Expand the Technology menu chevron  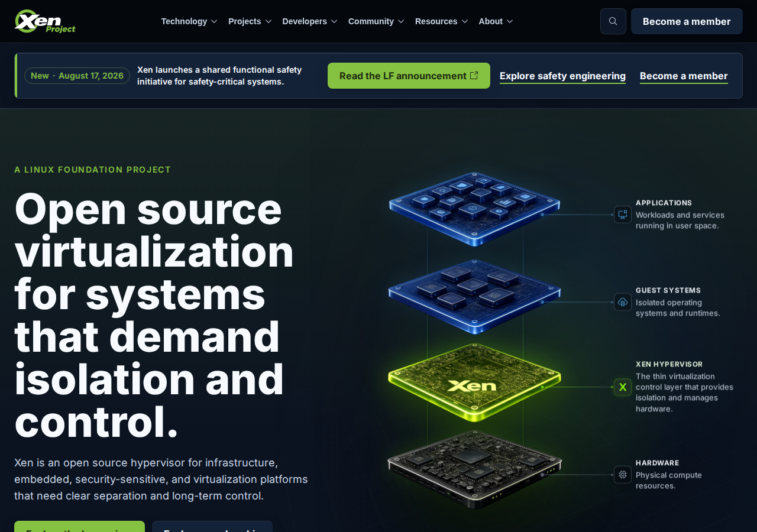pyautogui.click(x=214, y=21)
